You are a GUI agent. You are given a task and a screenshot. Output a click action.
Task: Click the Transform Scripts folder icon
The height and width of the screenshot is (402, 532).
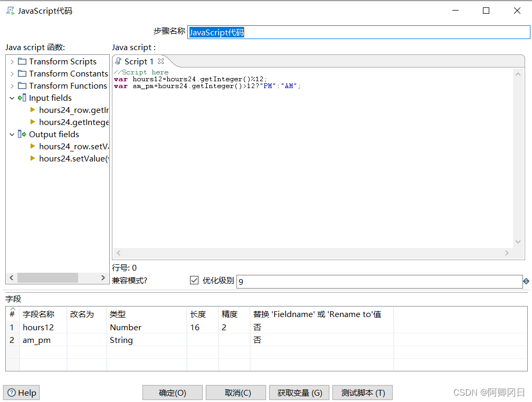22,62
